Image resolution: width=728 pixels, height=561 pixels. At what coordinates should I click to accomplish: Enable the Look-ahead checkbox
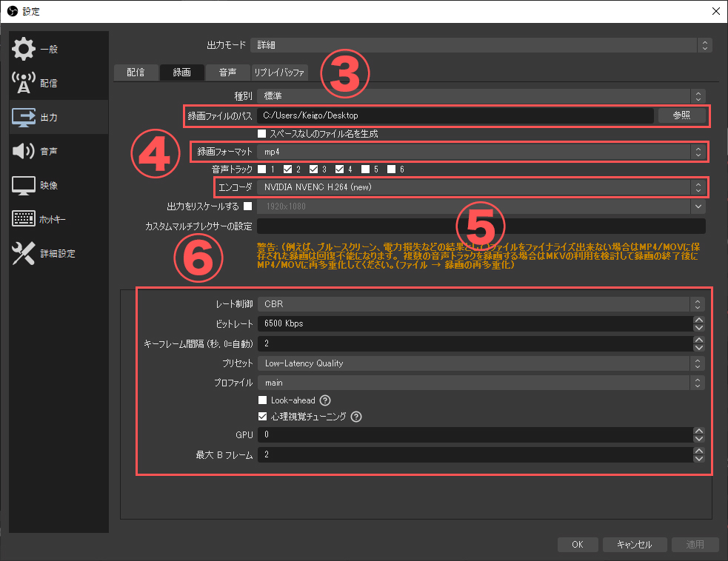click(x=262, y=400)
